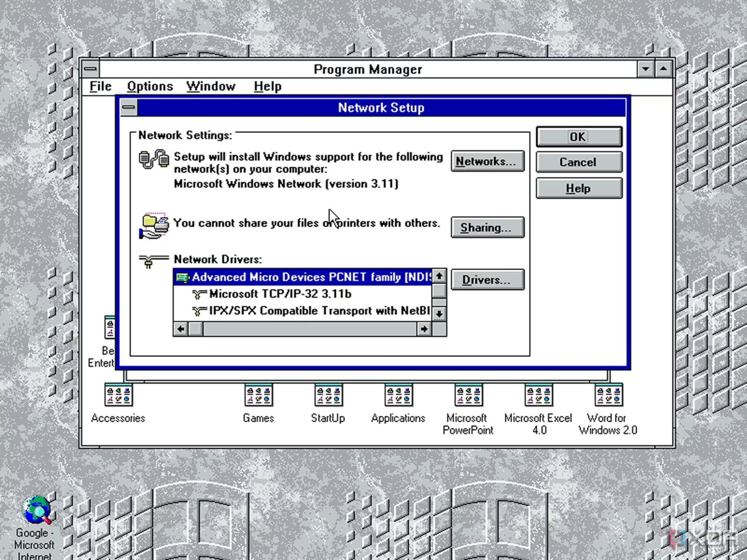
Task: Click Cancel in Network Setup
Action: [x=579, y=162]
